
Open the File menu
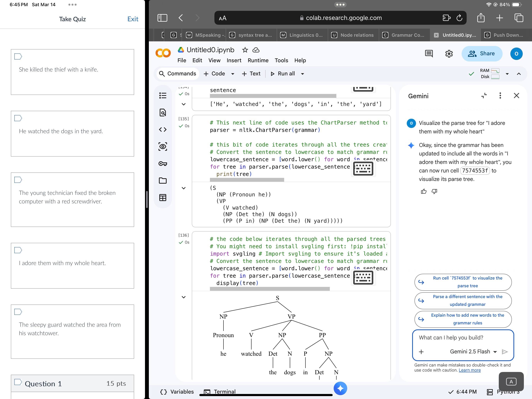(x=182, y=60)
